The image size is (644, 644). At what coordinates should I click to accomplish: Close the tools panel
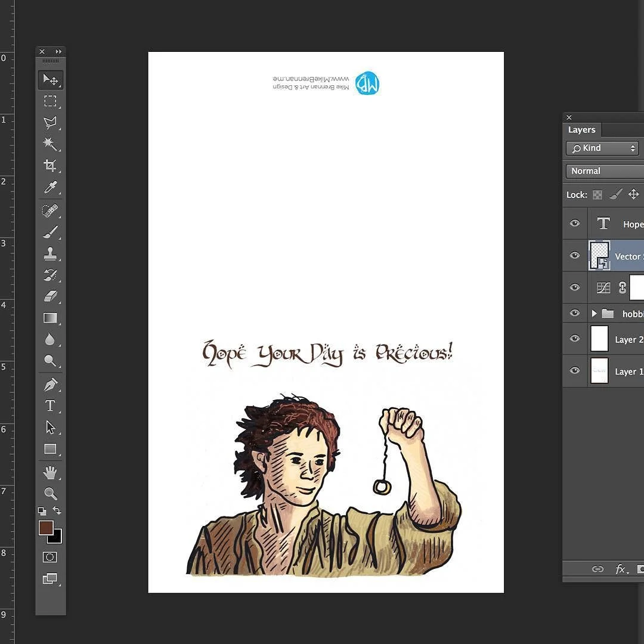42,52
